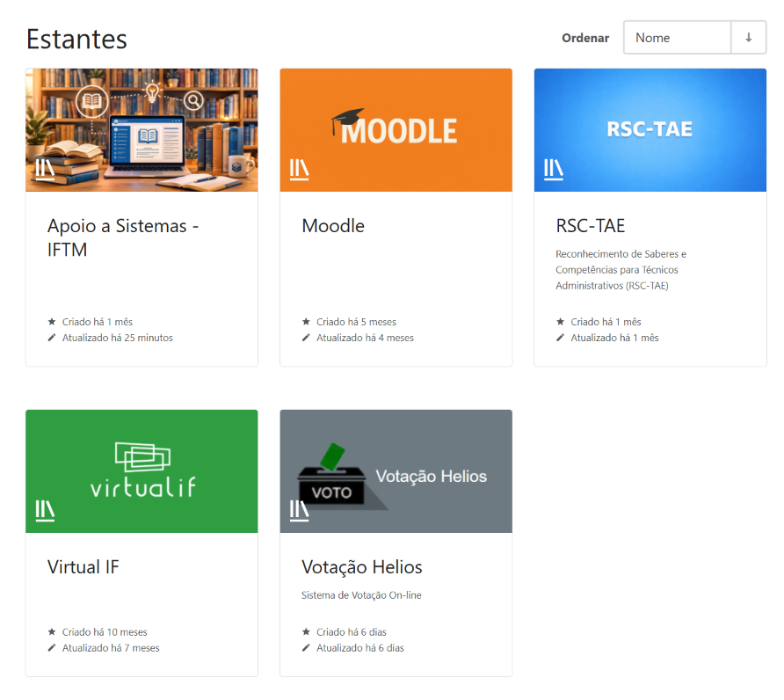Click the 'Criado há 10 meses' text
Viewport: 784px width, 700px height.
[x=105, y=632]
